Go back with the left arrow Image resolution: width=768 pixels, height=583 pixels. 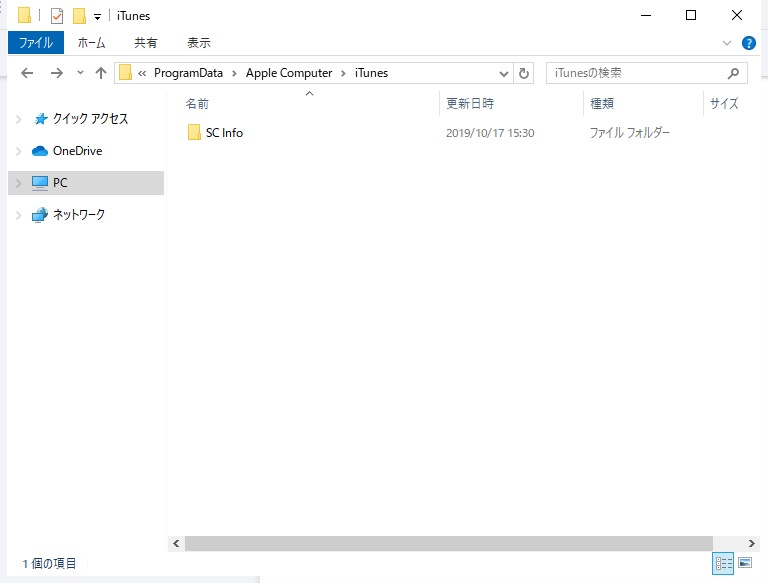pyautogui.click(x=27, y=73)
